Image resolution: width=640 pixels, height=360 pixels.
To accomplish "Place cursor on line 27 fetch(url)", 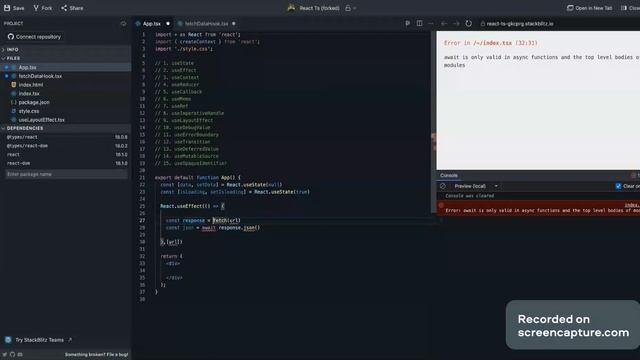I will pyautogui.click(x=227, y=220).
